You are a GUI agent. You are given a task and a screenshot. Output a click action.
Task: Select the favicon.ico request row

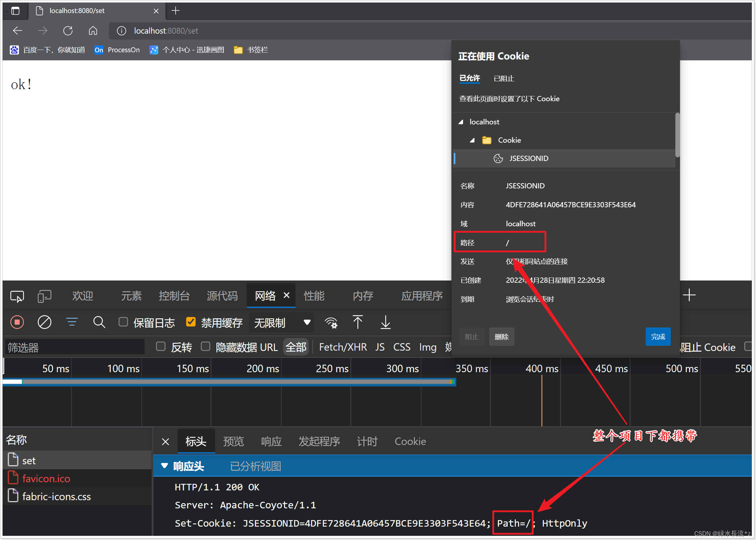click(77, 479)
